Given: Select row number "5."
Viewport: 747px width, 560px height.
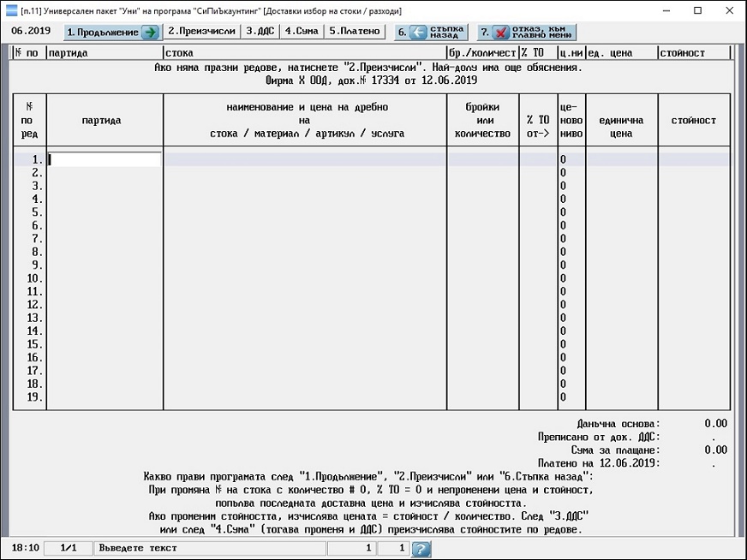Looking at the screenshot, I should pyautogui.click(x=37, y=212).
